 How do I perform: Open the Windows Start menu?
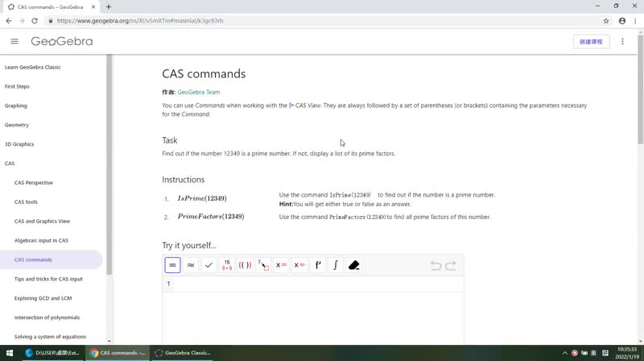click(10, 353)
